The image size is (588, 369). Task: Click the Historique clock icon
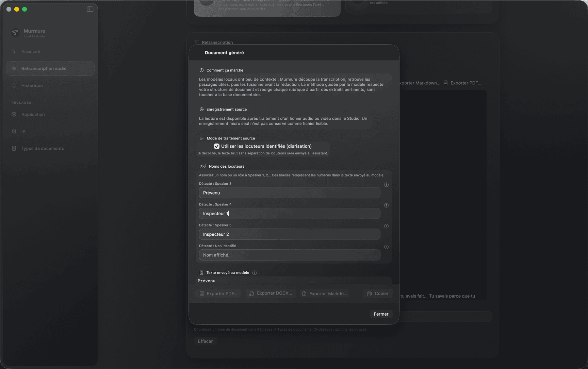click(14, 86)
